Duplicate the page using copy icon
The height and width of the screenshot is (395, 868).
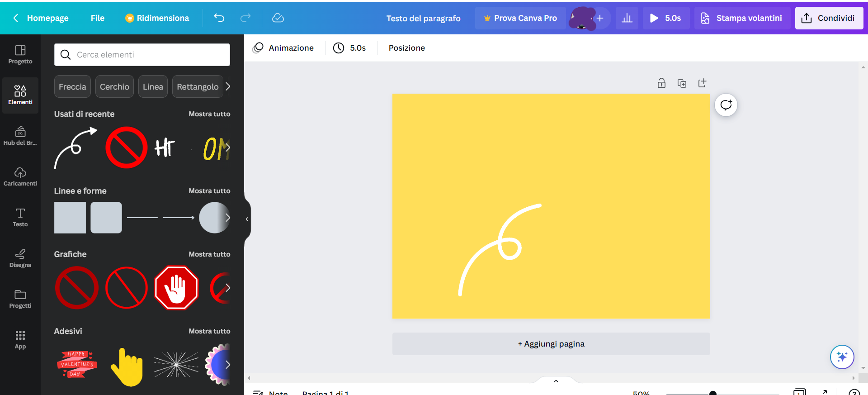682,83
